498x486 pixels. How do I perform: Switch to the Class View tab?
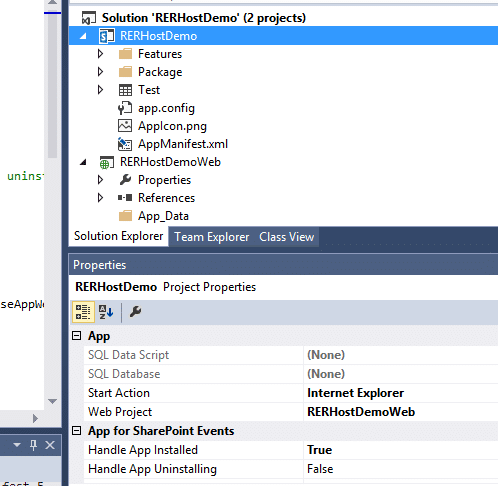point(287,237)
